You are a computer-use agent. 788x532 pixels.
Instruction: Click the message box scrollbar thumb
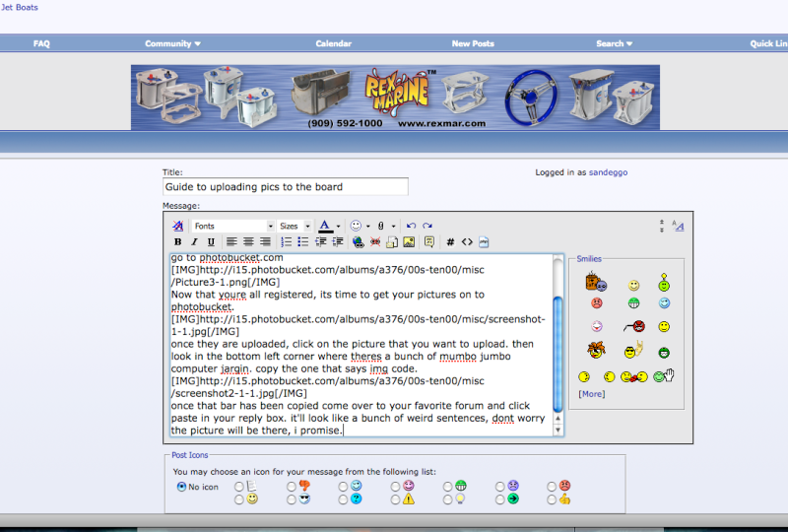pos(558,354)
